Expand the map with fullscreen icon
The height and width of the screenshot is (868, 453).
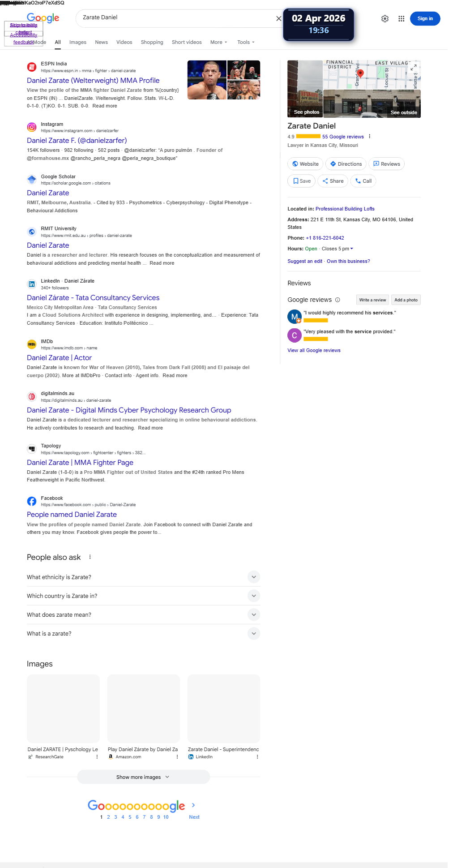point(415,66)
